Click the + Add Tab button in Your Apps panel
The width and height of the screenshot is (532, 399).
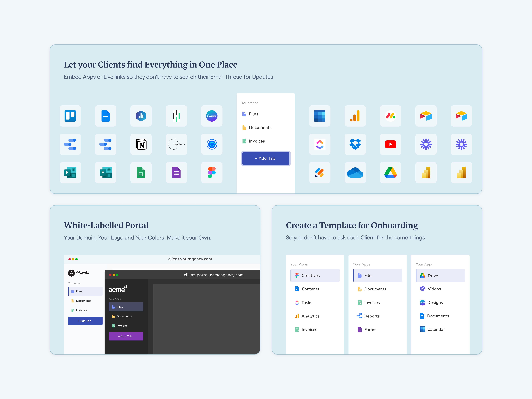pos(266,158)
